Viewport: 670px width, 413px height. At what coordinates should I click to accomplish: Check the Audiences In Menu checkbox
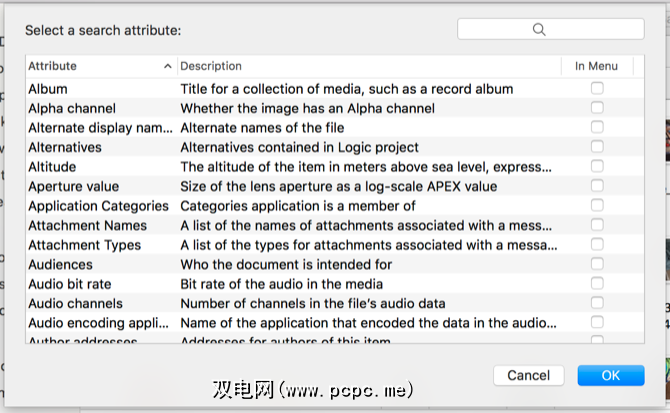(x=597, y=264)
